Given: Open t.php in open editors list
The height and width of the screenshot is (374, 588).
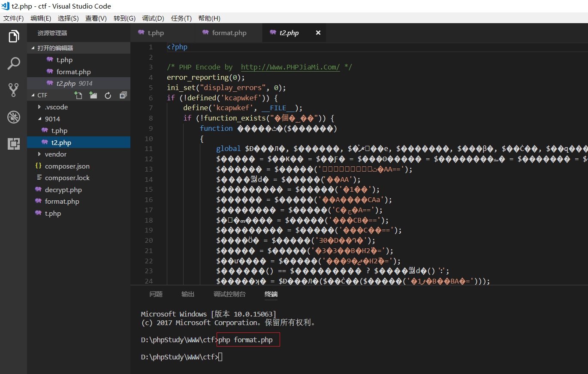Looking at the screenshot, I should [x=78, y=60].
